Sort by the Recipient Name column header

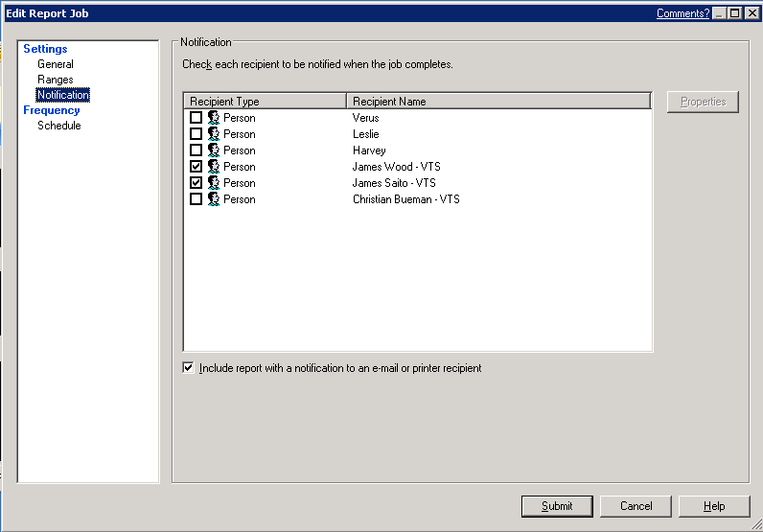click(498, 102)
